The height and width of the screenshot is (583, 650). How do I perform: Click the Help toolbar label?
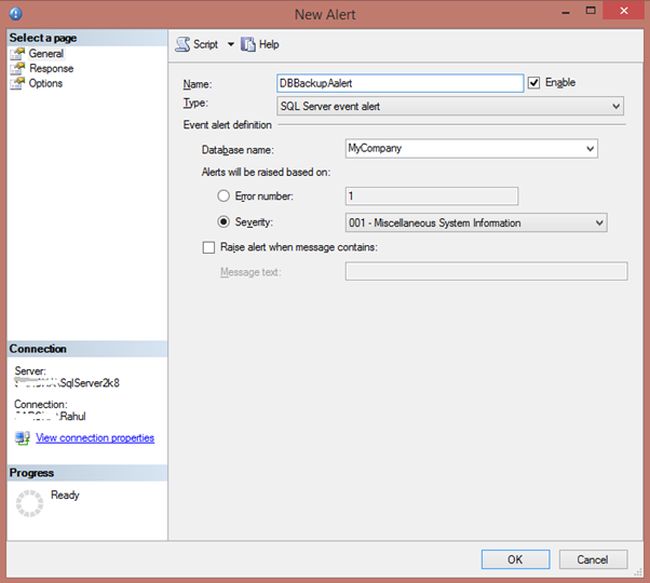coord(269,44)
